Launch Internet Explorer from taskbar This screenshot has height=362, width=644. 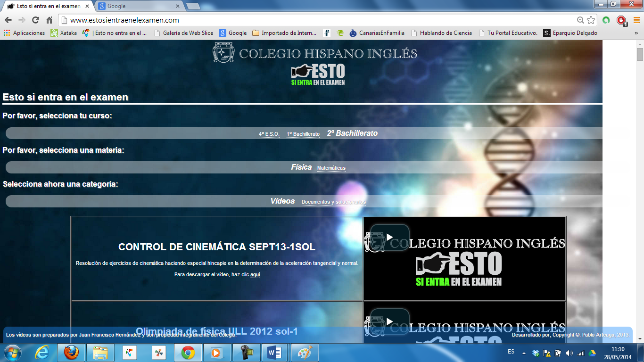coord(42,353)
